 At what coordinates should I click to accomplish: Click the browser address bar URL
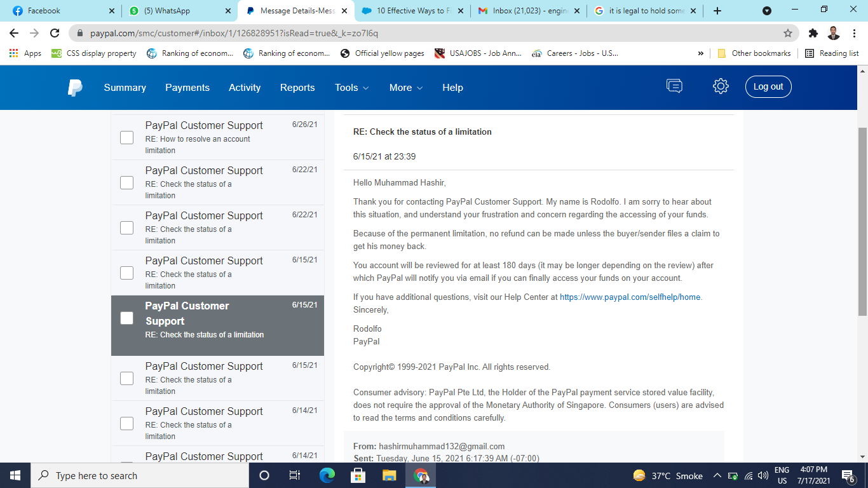(234, 33)
